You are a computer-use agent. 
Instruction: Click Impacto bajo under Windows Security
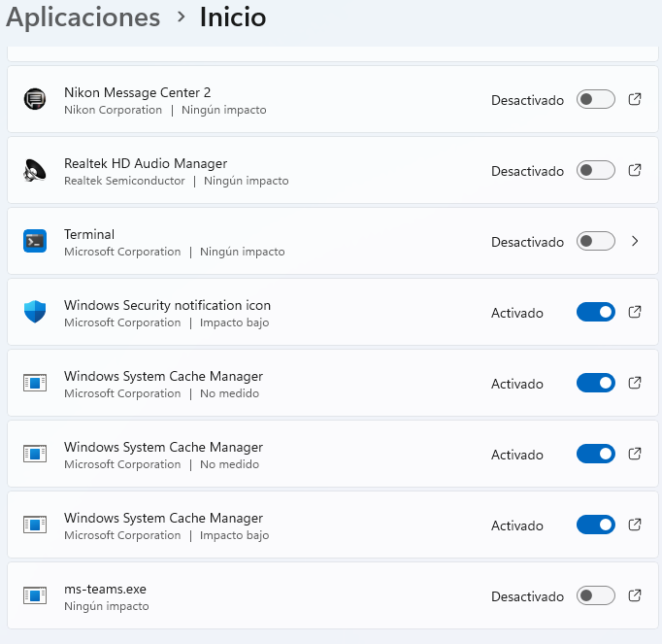[x=234, y=322]
